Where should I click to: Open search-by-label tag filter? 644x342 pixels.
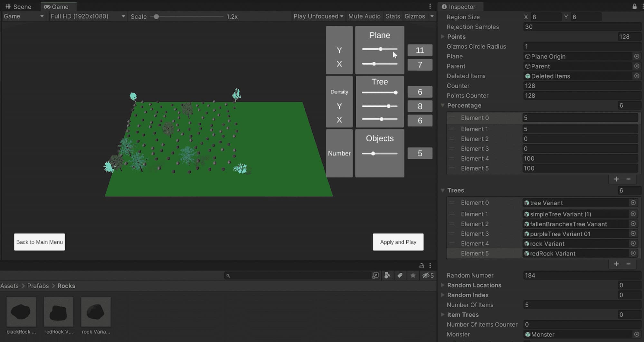point(400,275)
